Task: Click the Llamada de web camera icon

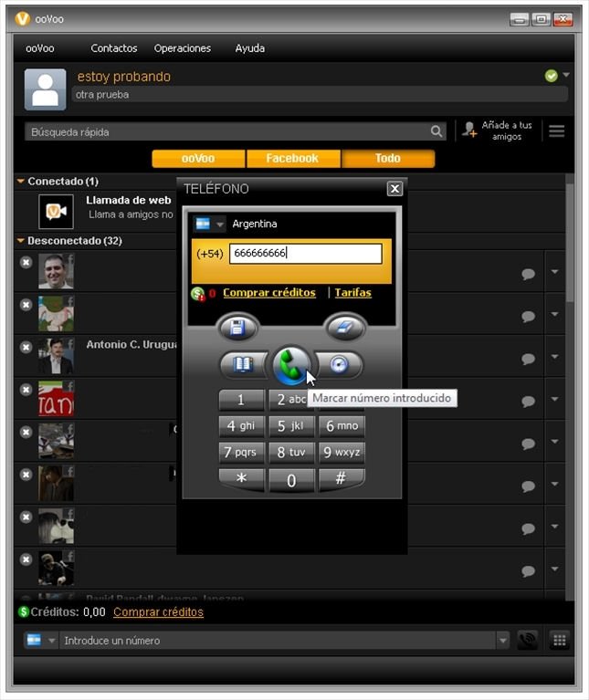Action: point(56,211)
